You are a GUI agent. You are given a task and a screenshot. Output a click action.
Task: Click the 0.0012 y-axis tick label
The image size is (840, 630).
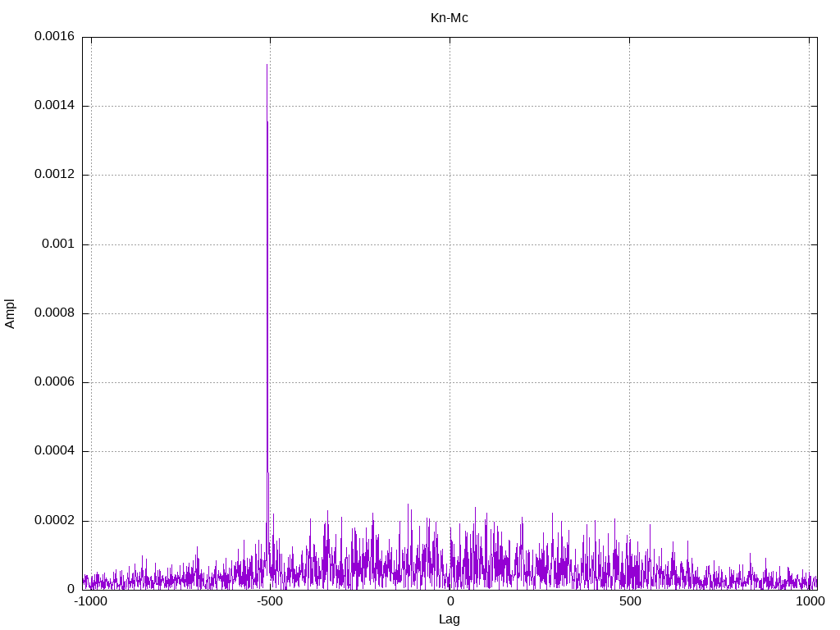tap(54, 175)
